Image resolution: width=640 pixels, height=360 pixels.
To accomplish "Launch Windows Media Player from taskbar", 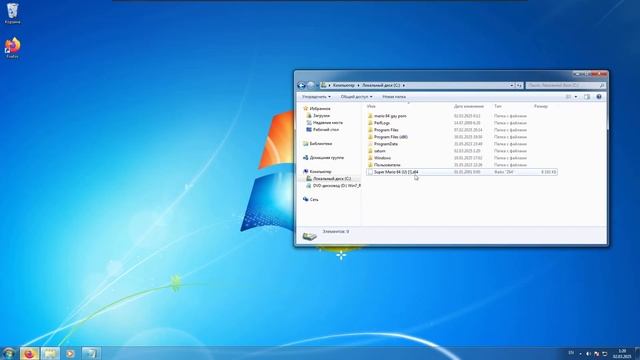I will pyautogui.click(x=70, y=353).
